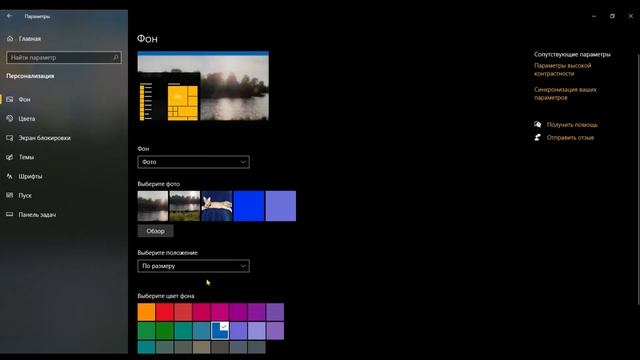640x360 pixels.
Task: Open Параметры высокой контрастности link
Action: pos(562,70)
